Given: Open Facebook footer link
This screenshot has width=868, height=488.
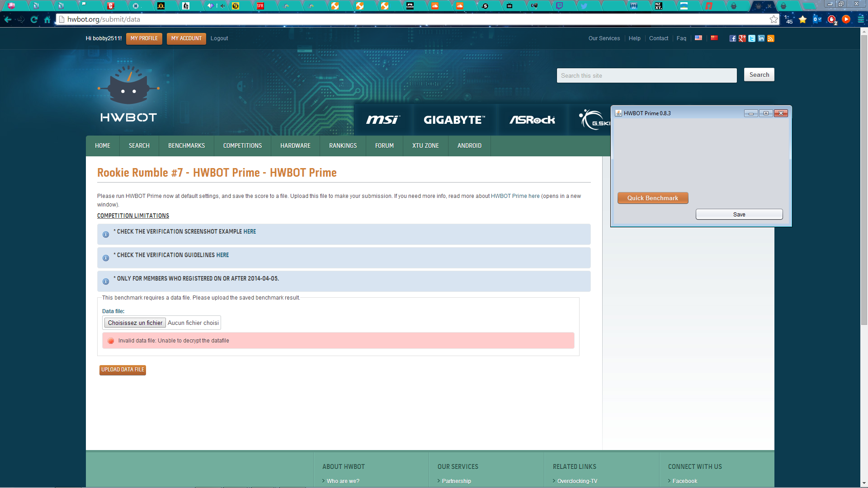Looking at the screenshot, I should tap(685, 481).
